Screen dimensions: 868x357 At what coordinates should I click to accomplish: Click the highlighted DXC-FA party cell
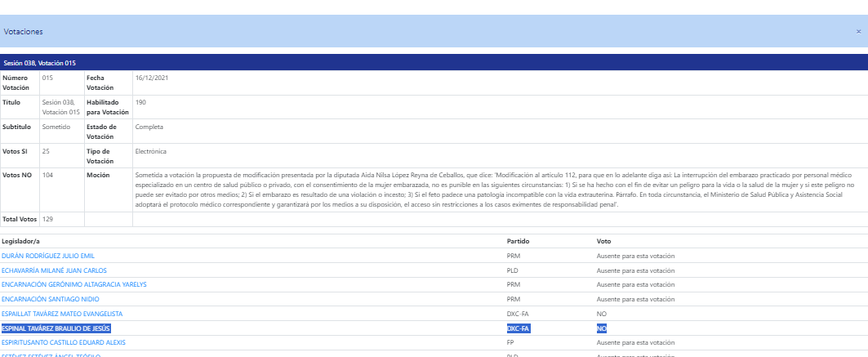click(519, 328)
